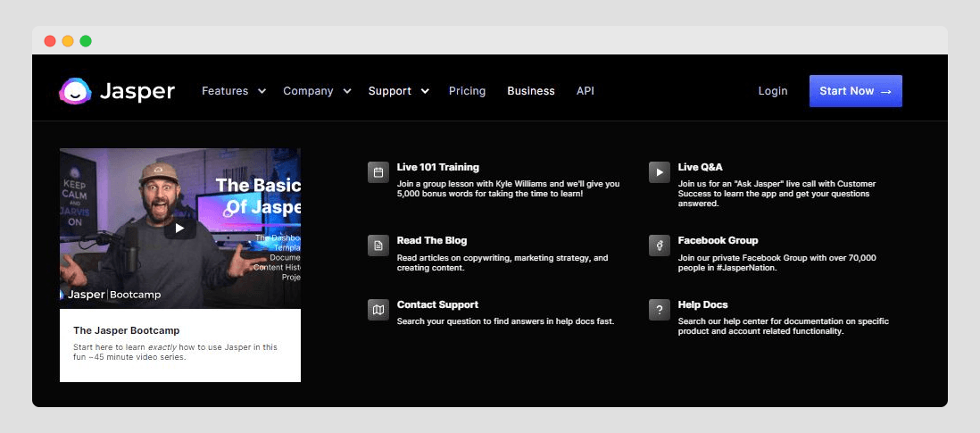
Task: Click the 'Join our private Facebook Group' description
Action: pyautogui.click(x=777, y=262)
